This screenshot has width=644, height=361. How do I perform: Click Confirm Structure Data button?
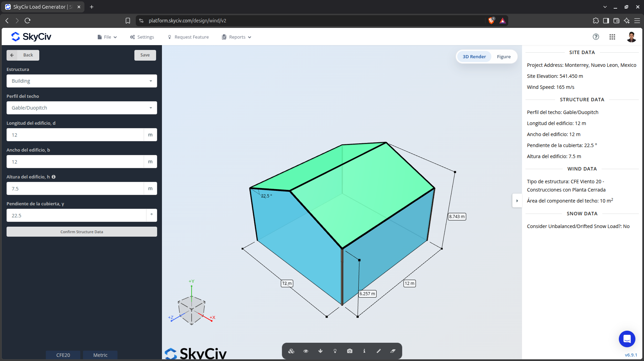pyautogui.click(x=82, y=232)
